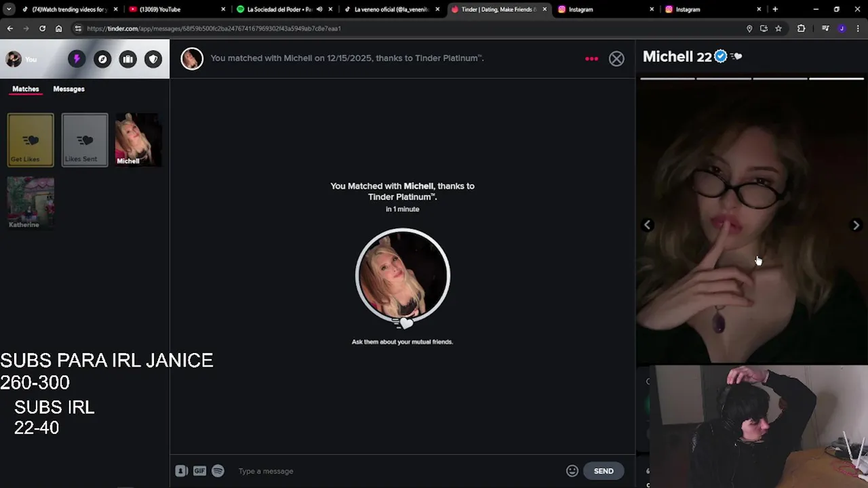The image size is (868, 488).
Task: Click Michell's verified badge
Action: pyautogui.click(x=721, y=57)
